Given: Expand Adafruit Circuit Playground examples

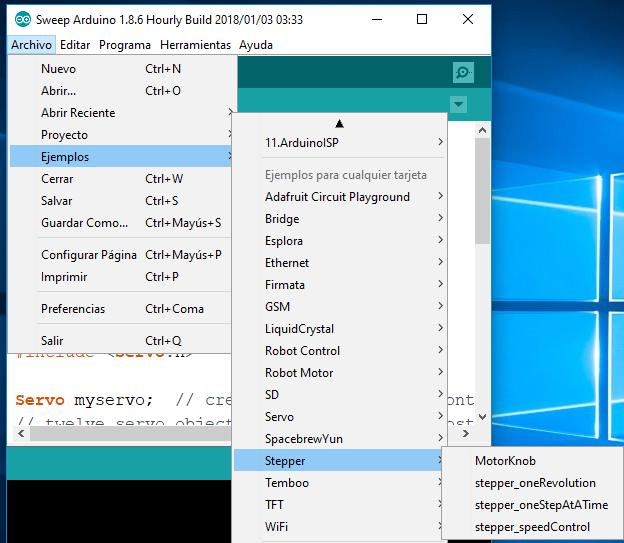Looking at the screenshot, I should (339, 197).
